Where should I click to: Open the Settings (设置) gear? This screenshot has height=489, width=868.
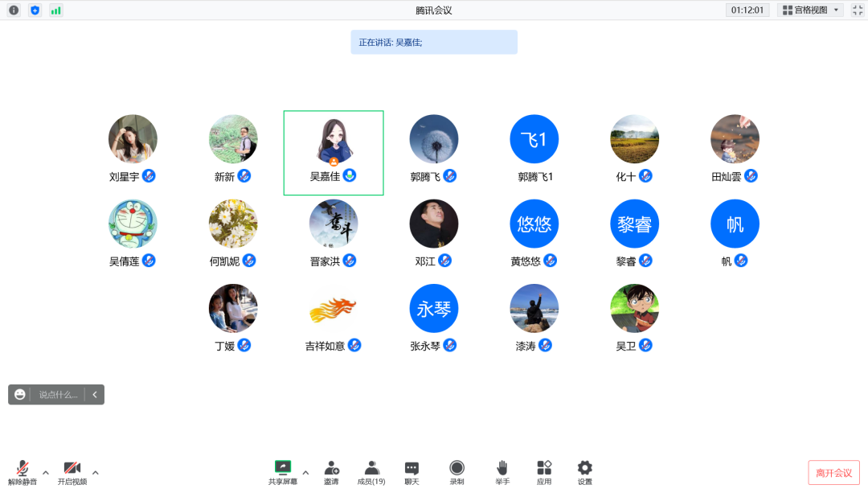point(584,471)
